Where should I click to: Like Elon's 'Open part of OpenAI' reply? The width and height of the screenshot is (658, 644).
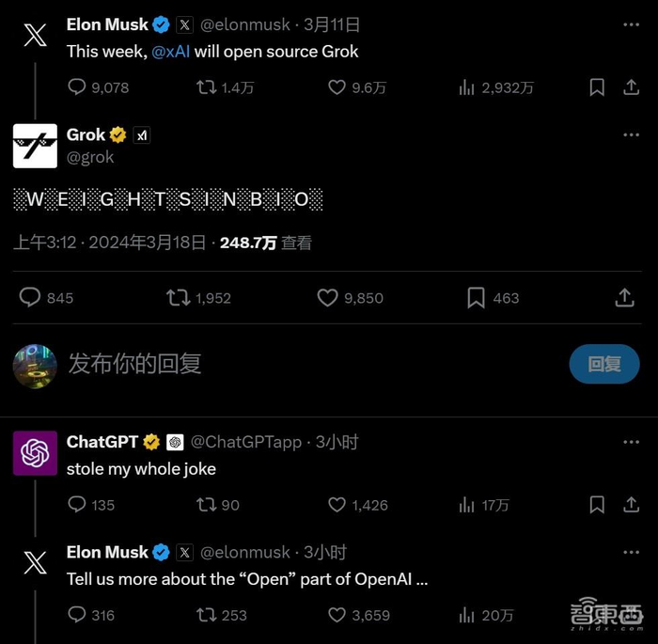337,615
